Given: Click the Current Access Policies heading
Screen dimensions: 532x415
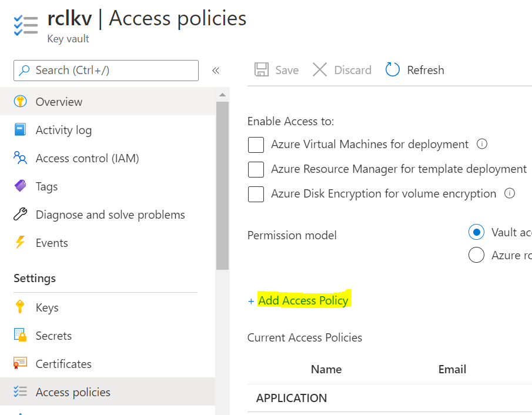Looking at the screenshot, I should pyautogui.click(x=305, y=337).
